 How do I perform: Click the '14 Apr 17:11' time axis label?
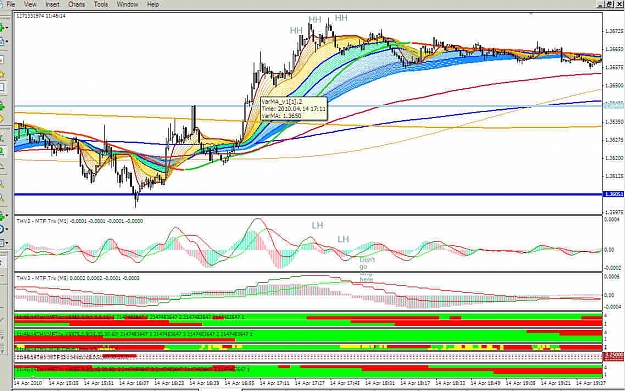coord(275,383)
